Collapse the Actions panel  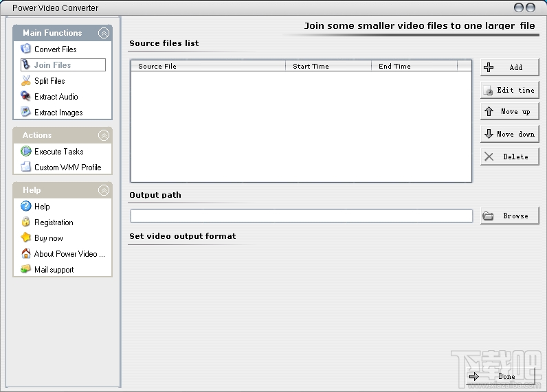click(103, 135)
